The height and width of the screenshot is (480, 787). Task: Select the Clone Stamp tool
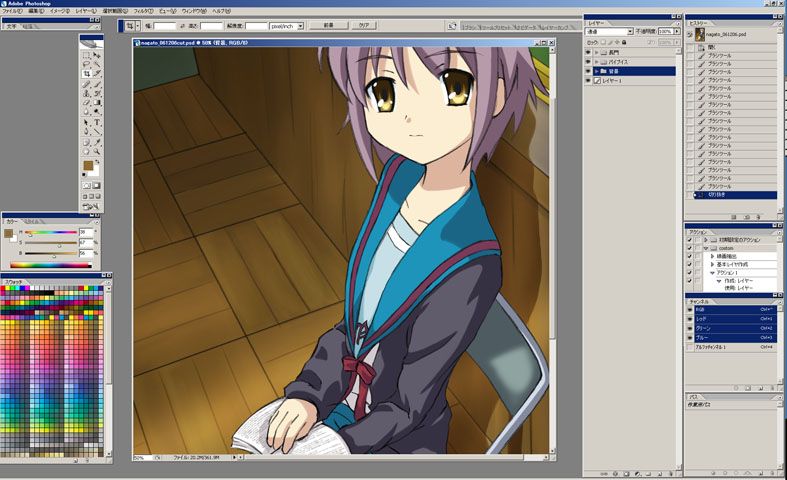86,93
